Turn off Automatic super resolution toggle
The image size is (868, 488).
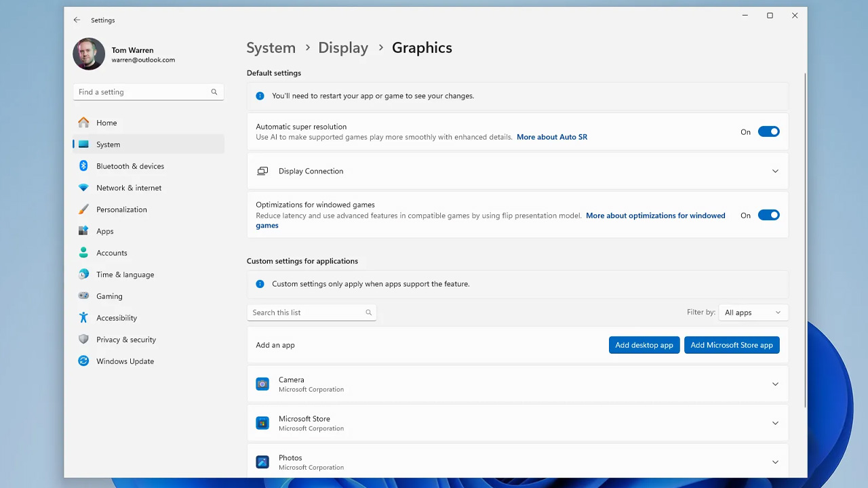(768, 132)
